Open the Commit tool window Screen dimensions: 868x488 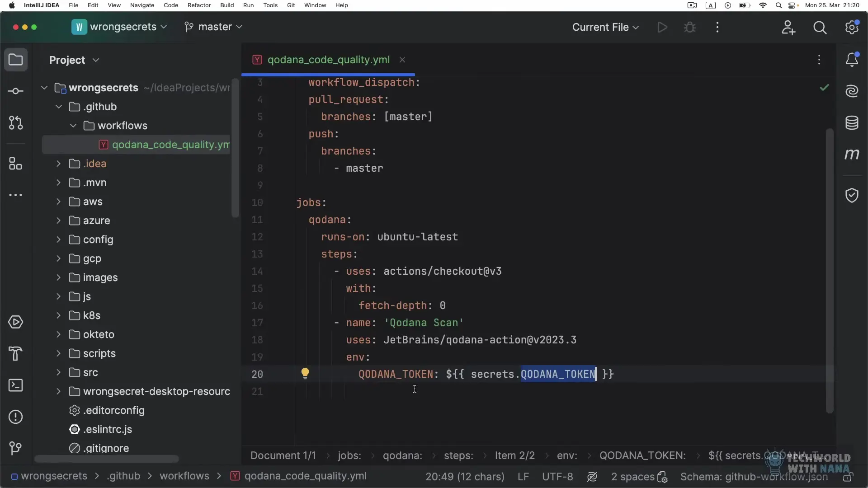click(x=16, y=91)
